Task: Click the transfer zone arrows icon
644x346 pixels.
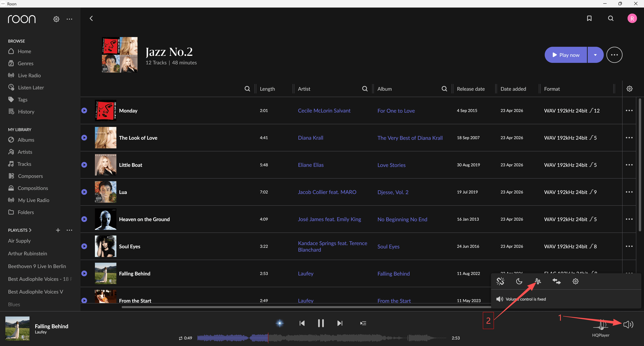Action: (556, 281)
